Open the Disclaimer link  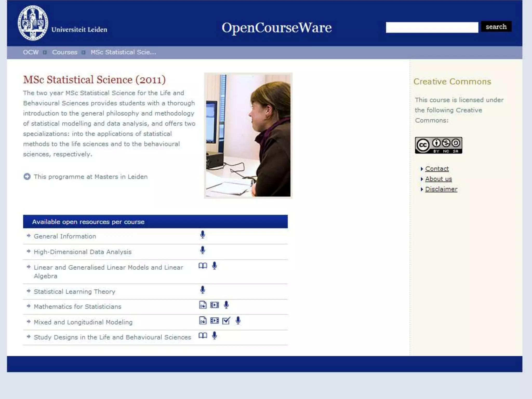click(x=441, y=189)
